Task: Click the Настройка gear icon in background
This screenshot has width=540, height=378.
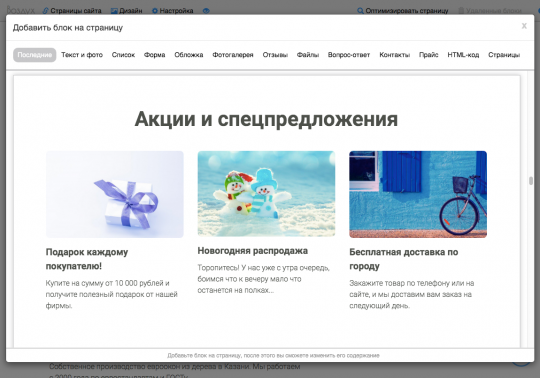Action: pos(155,11)
